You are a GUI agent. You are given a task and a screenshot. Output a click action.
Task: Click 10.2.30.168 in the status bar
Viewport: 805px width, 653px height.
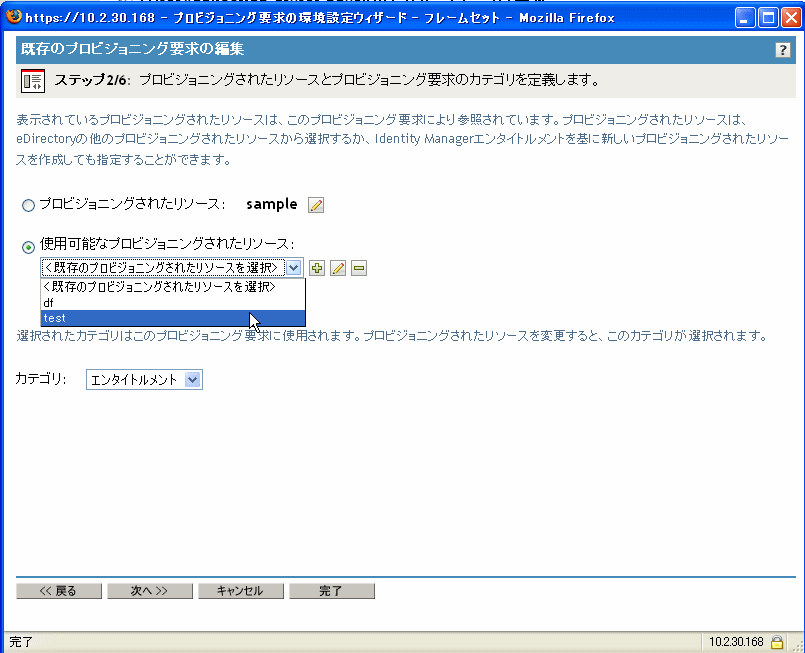pyautogui.click(x=736, y=642)
